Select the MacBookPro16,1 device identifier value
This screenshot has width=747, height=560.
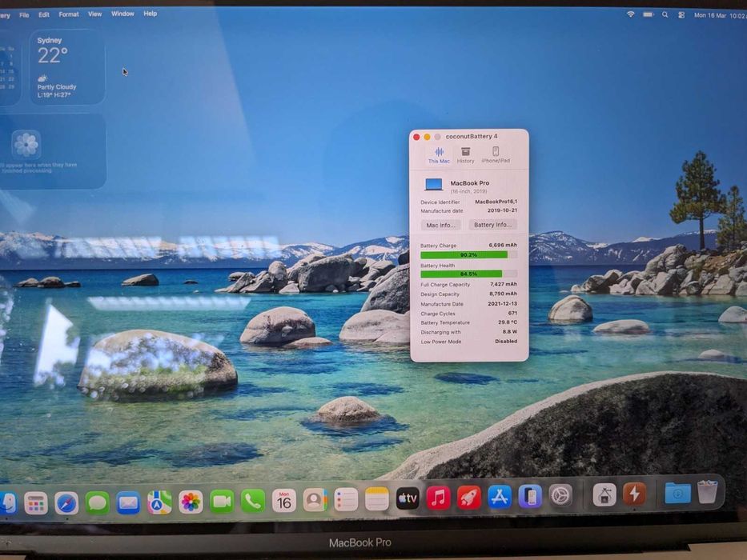pos(496,202)
